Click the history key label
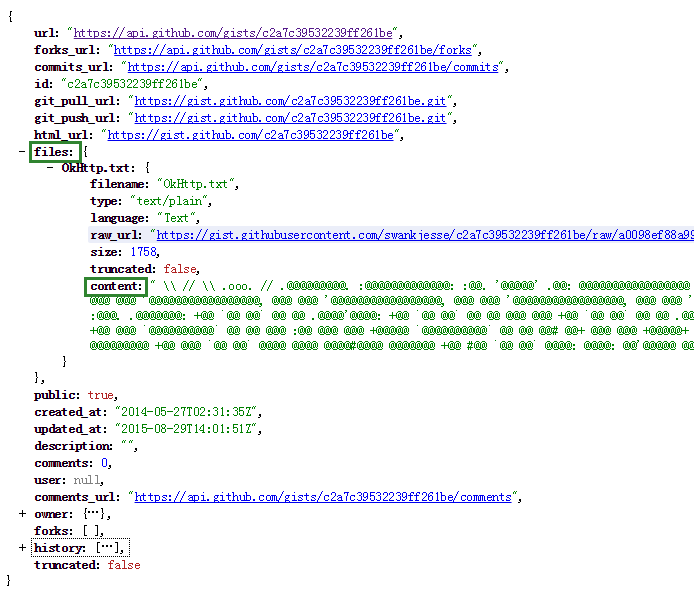This screenshot has height=602, width=694. pos(60,548)
